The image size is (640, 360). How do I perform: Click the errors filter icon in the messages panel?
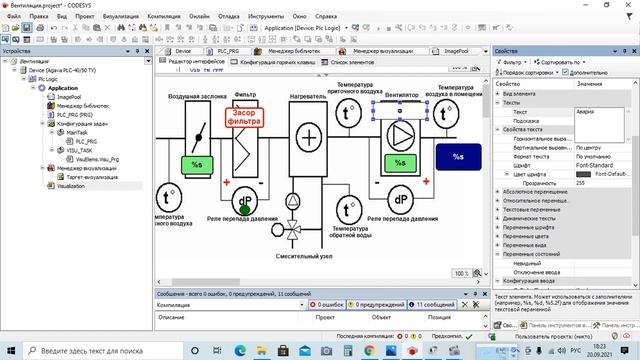pyautogui.click(x=313, y=304)
